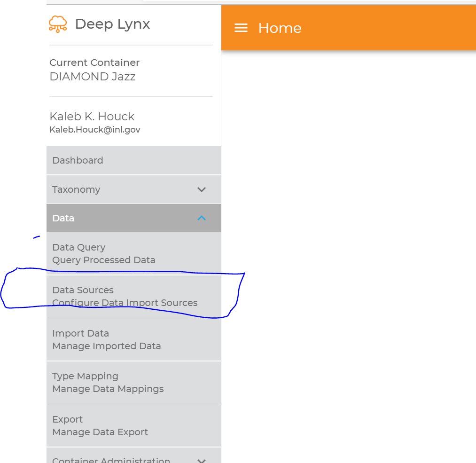The image size is (476, 463).
Task: Click the Deep Lynx cloud logo icon
Action: [x=58, y=24]
